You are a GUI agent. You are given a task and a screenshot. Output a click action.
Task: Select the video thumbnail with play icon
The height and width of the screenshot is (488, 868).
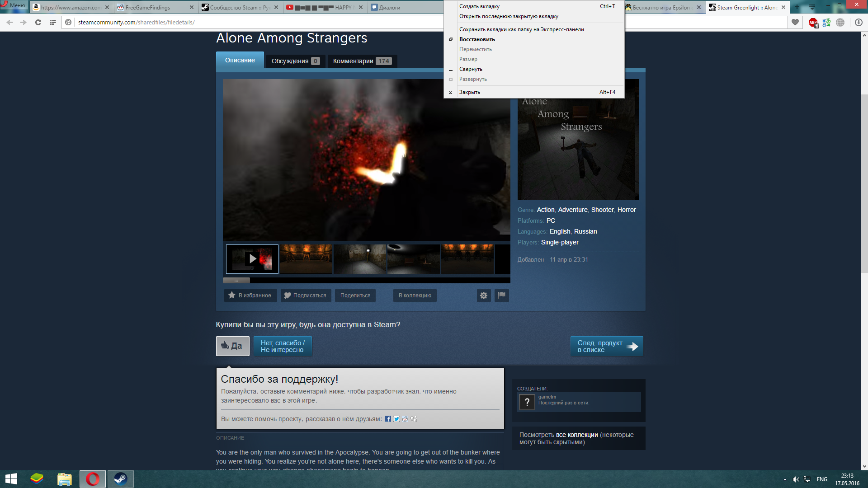point(252,259)
